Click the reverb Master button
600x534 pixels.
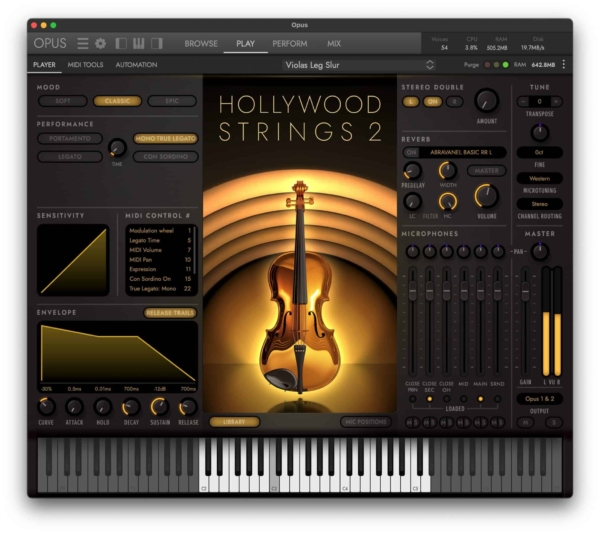(x=486, y=171)
